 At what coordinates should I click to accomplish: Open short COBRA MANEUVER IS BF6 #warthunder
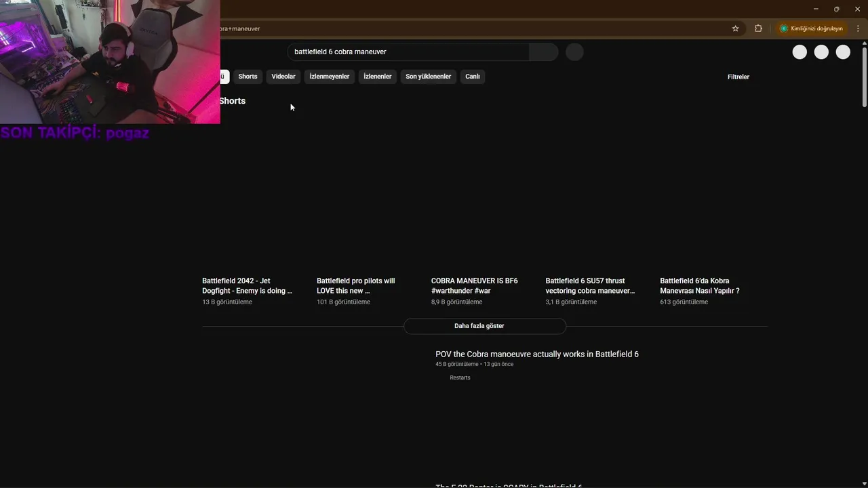(474, 285)
